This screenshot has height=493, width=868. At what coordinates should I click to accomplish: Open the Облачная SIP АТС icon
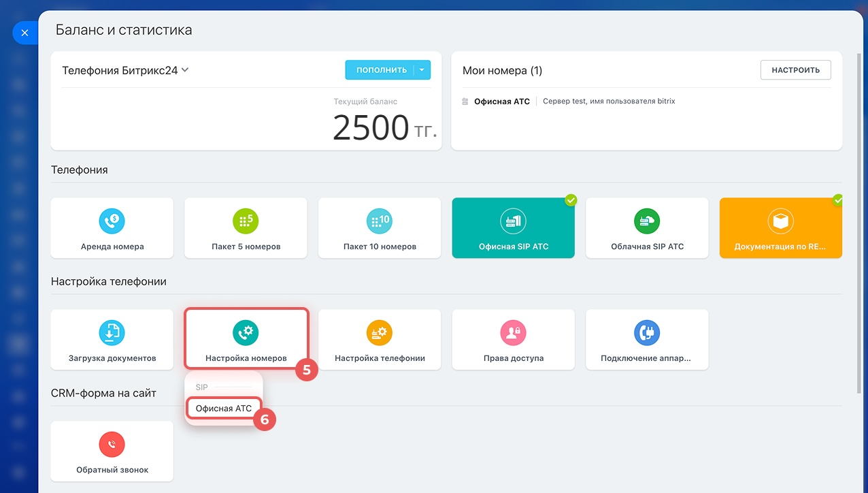(x=647, y=221)
